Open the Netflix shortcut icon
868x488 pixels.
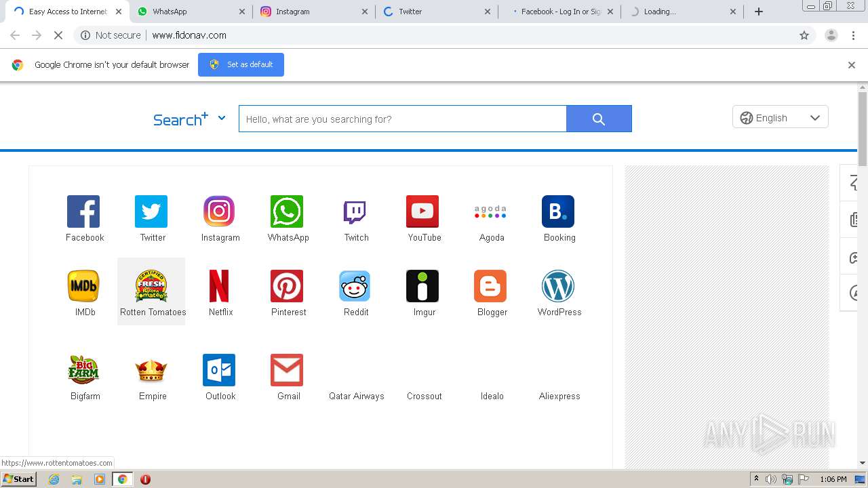(x=219, y=286)
